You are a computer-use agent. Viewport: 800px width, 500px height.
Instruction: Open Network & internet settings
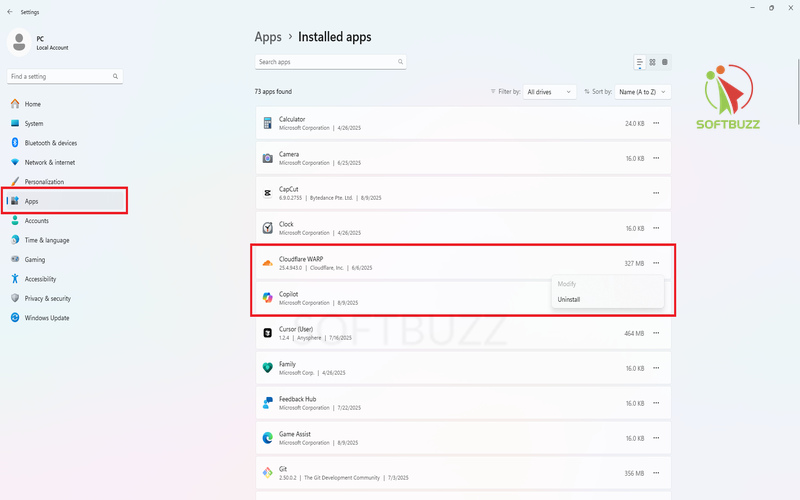(x=49, y=162)
